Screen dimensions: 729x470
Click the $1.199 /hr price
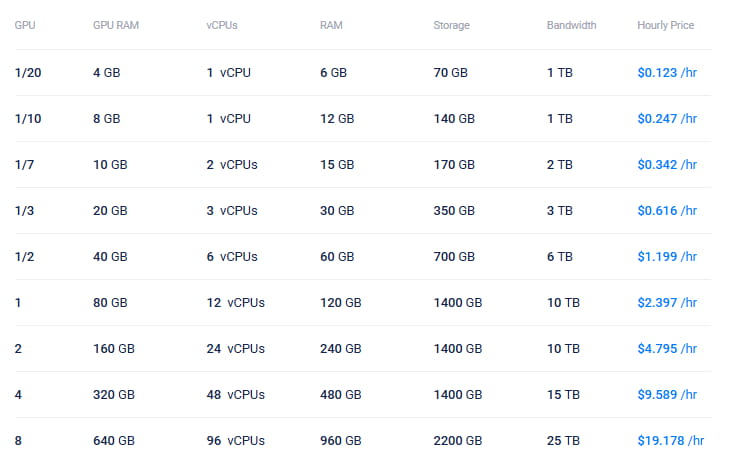coord(666,256)
